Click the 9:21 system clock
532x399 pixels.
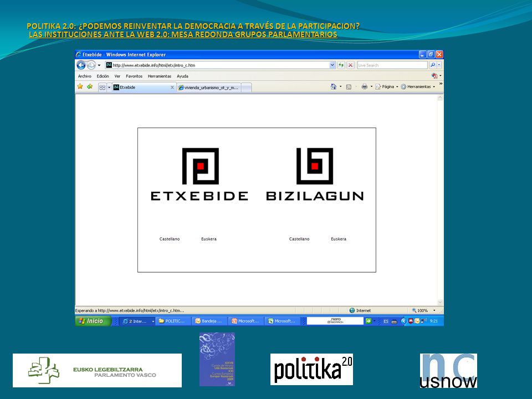(x=433, y=321)
